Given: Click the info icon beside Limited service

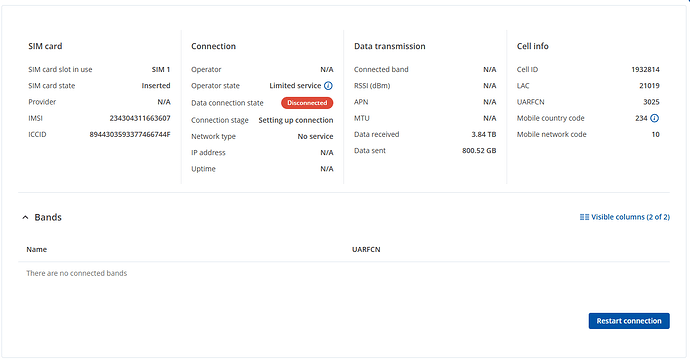Looking at the screenshot, I should (x=328, y=86).
